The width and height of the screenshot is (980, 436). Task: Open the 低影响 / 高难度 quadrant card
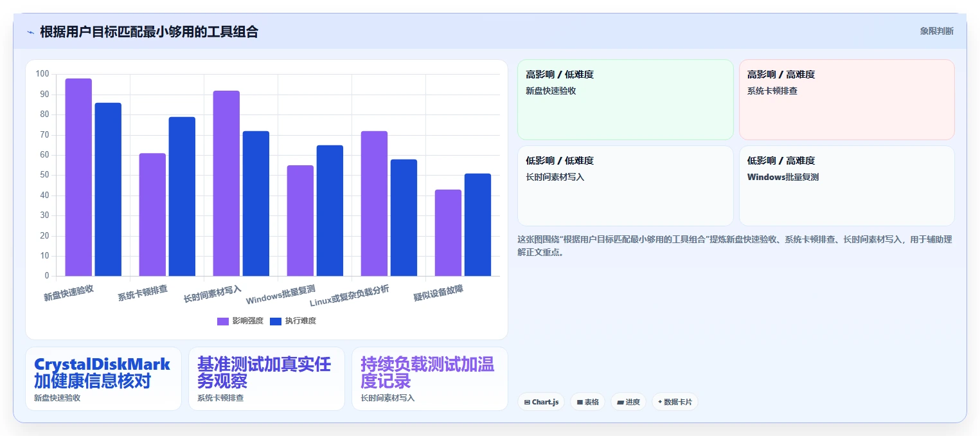pos(847,186)
